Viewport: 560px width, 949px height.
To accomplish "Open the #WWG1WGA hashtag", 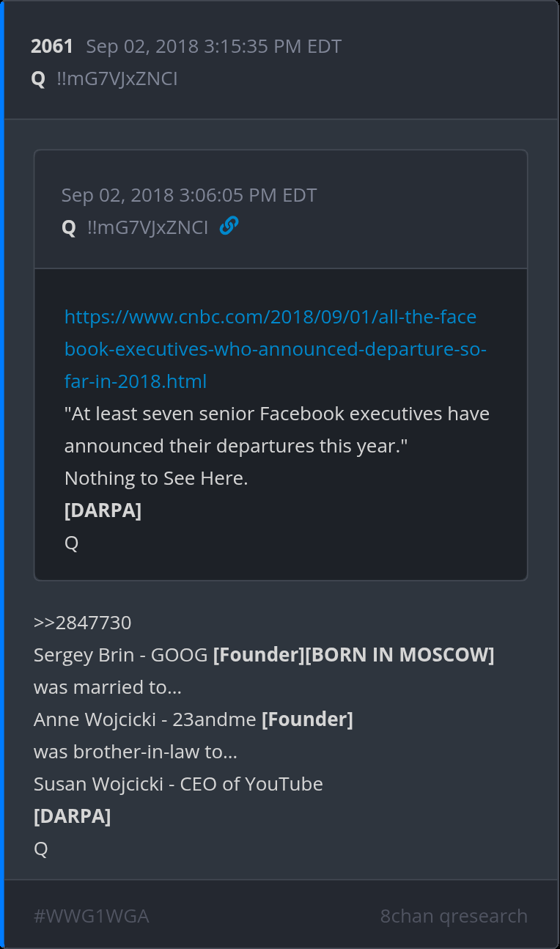I will click(92, 916).
